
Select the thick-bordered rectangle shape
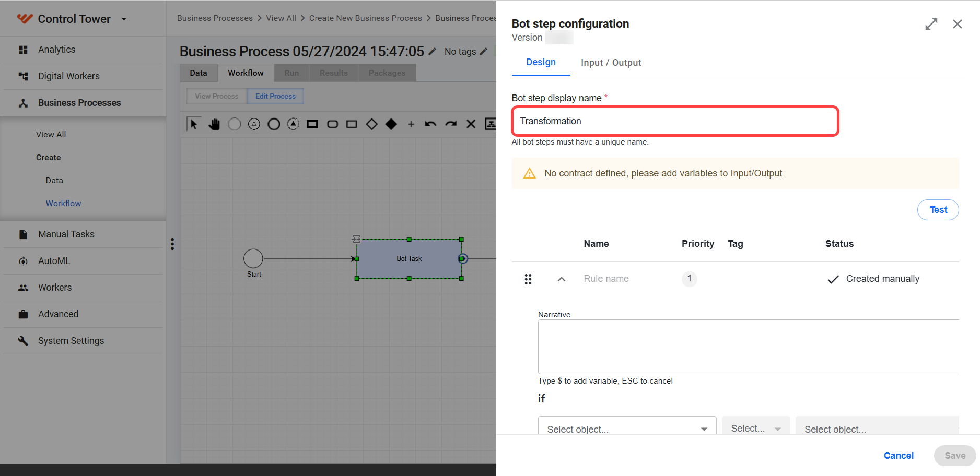pyautogui.click(x=312, y=124)
